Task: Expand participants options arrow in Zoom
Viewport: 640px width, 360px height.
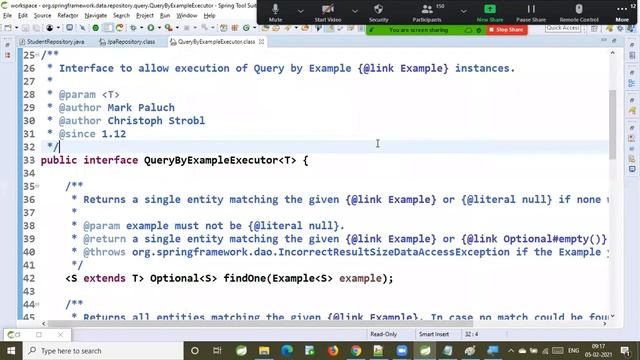Action: 463,11
